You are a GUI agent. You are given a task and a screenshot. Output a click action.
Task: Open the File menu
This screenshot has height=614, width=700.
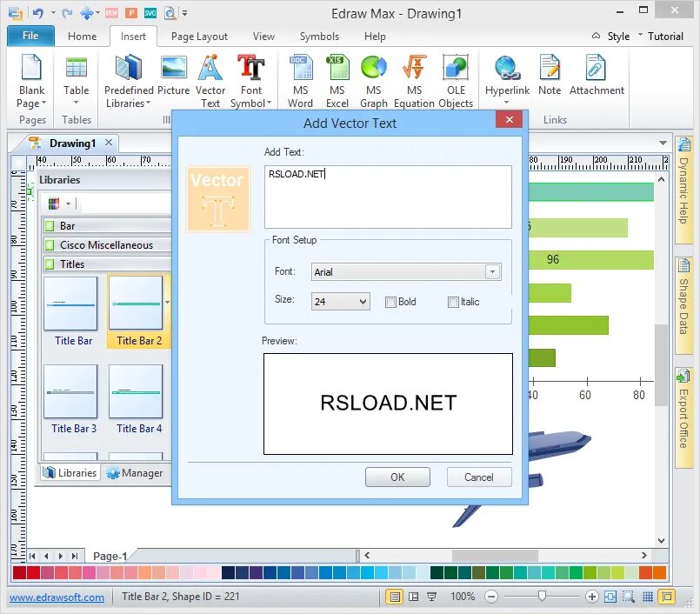tap(30, 36)
